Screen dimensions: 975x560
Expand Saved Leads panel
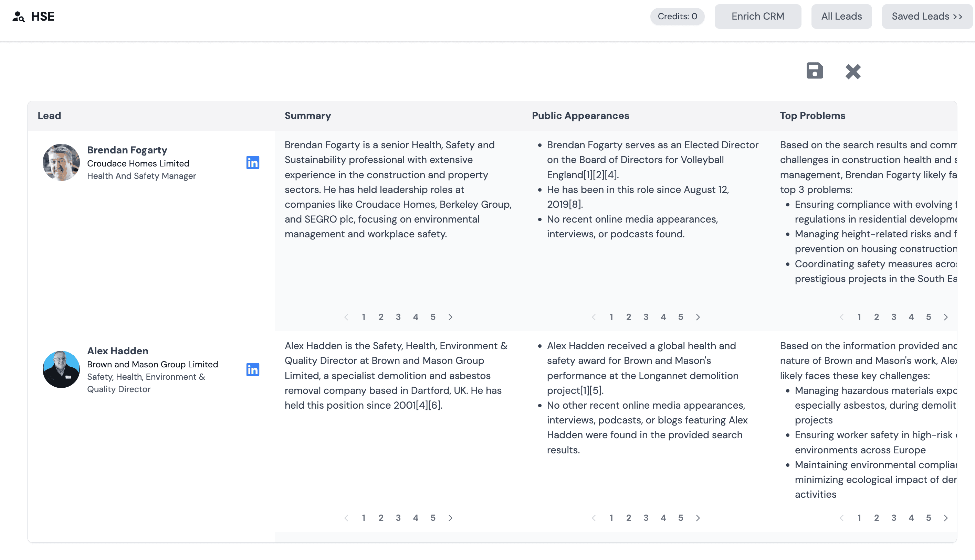click(927, 16)
